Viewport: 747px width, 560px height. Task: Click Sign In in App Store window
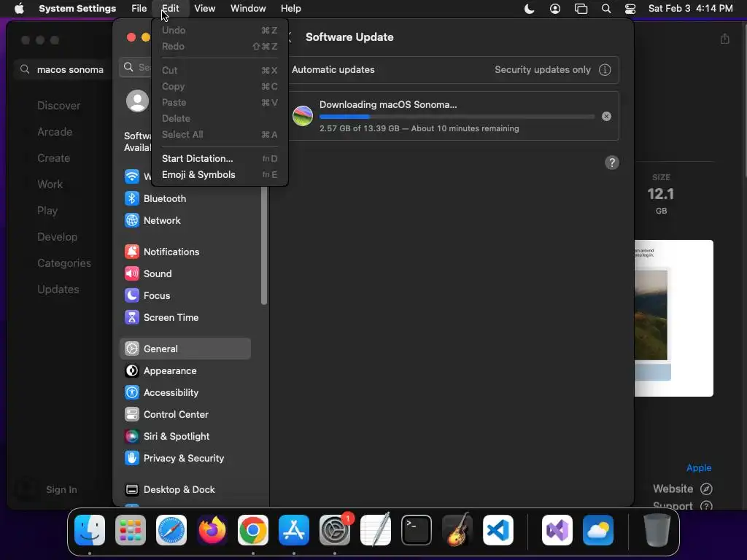61,489
